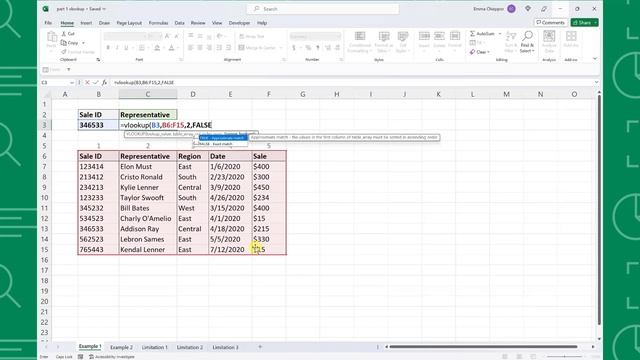The height and width of the screenshot is (360, 640).
Task: Open the Limitation 3 sheet tab
Action: [225, 347]
